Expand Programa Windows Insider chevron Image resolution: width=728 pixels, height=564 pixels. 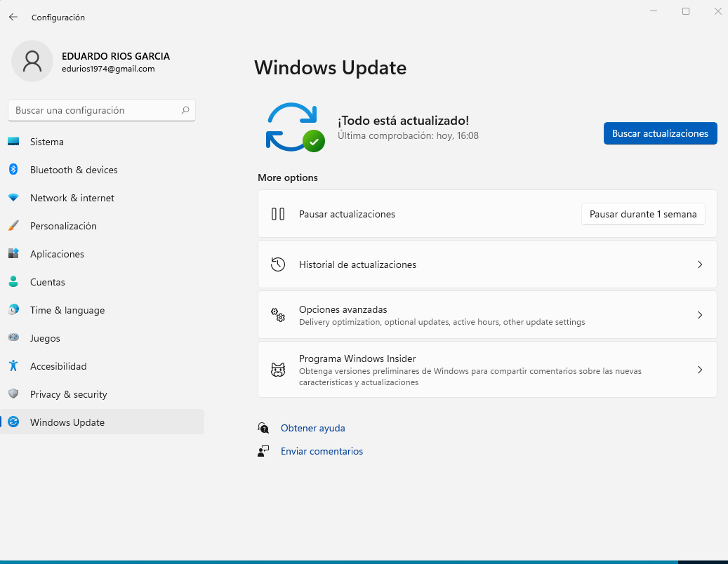coord(699,370)
